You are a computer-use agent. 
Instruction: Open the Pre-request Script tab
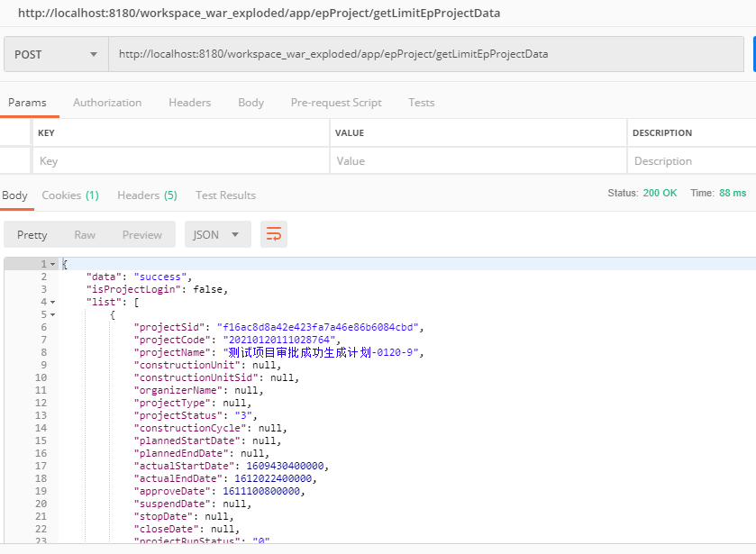coord(336,103)
